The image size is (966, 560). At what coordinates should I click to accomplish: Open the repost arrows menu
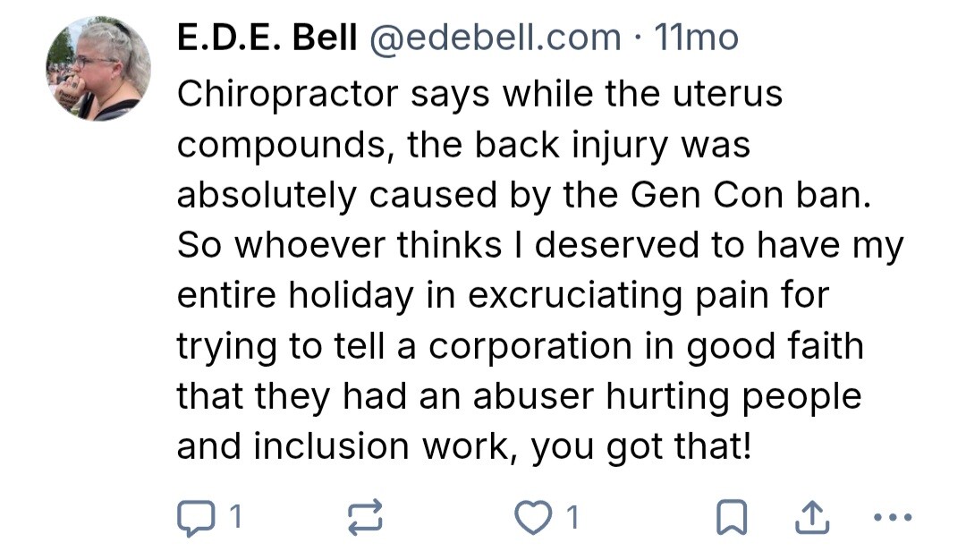[365, 516]
